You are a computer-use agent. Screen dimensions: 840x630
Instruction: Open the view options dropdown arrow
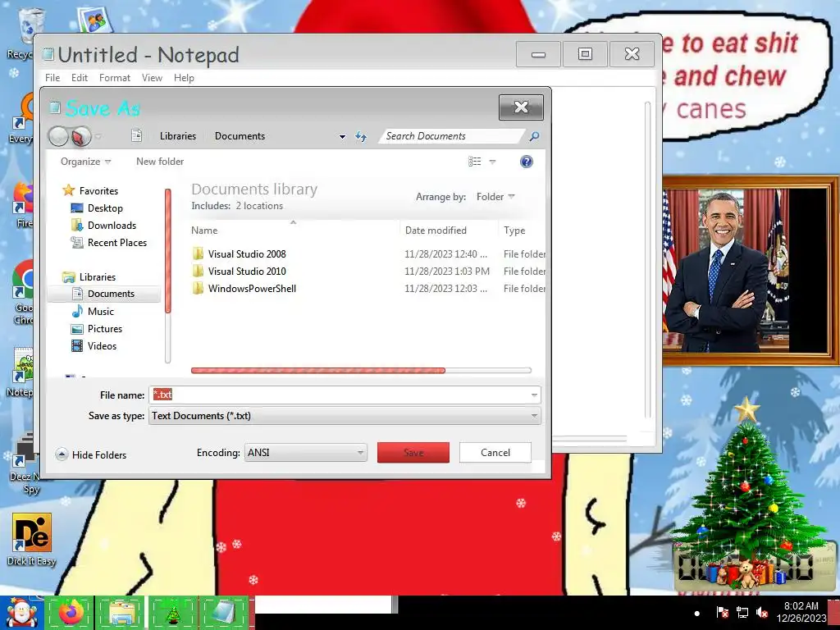[492, 162]
